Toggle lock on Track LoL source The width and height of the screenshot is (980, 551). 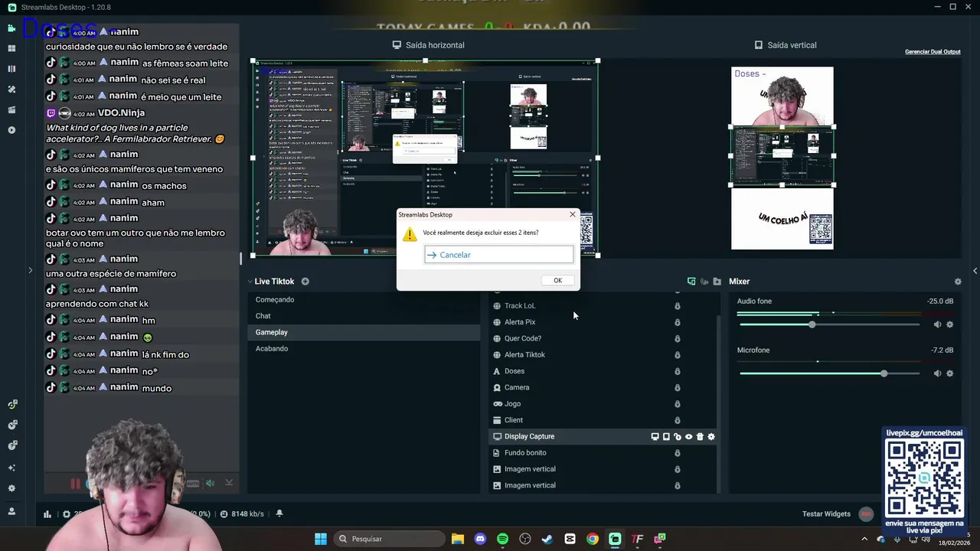coord(677,306)
